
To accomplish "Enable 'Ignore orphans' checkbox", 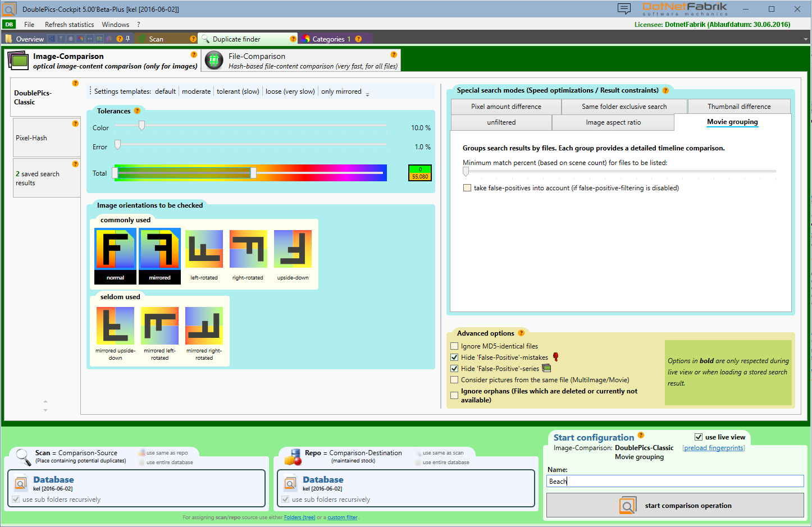I will pyautogui.click(x=454, y=396).
